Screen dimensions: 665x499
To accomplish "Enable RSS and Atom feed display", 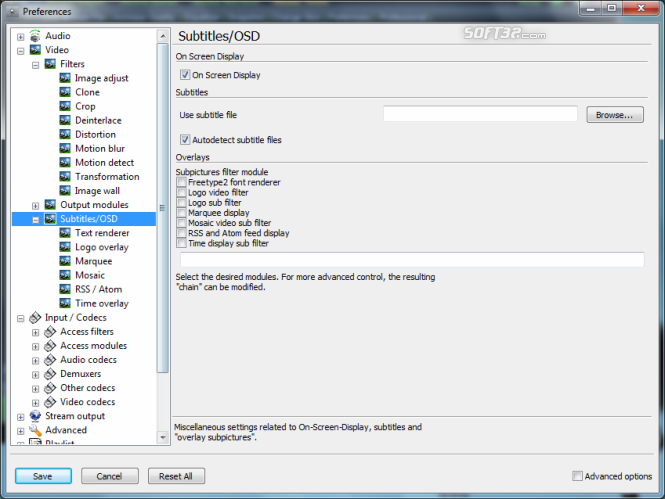I will pyautogui.click(x=182, y=233).
